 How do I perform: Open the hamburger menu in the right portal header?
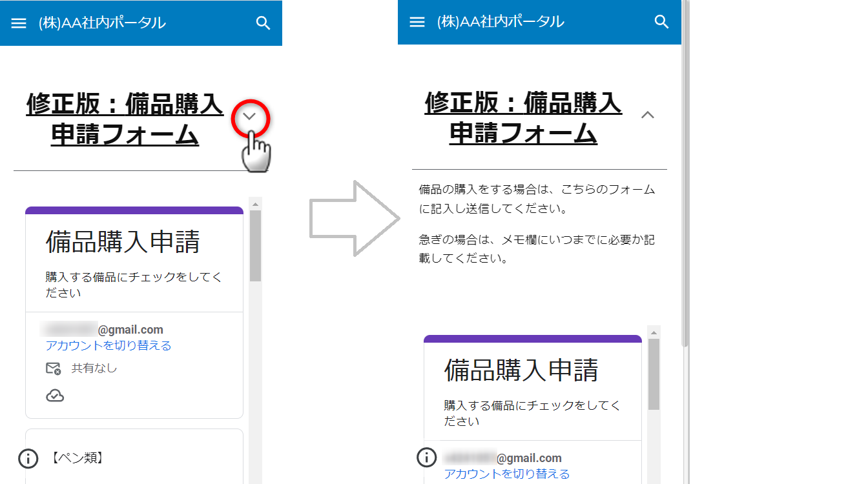pyautogui.click(x=418, y=22)
